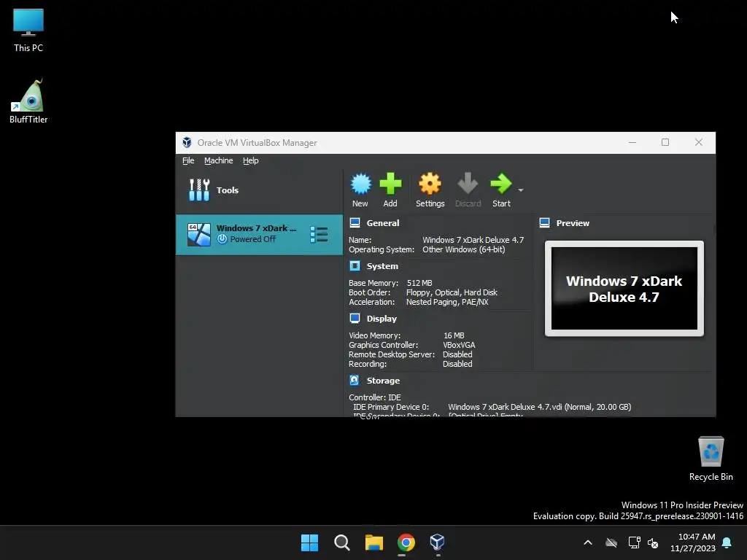Open the File menu
This screenshot has width=747, height=560.
coord(188,160)
